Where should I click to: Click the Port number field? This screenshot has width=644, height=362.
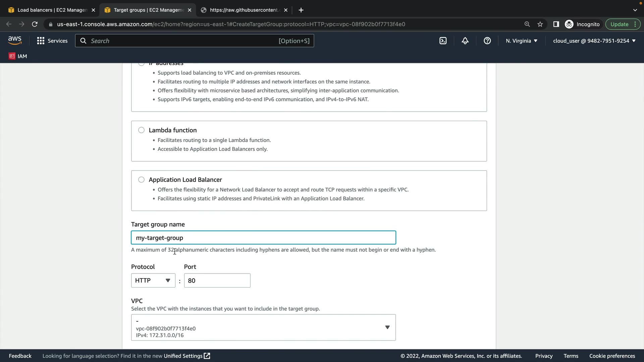coord(217,281)
